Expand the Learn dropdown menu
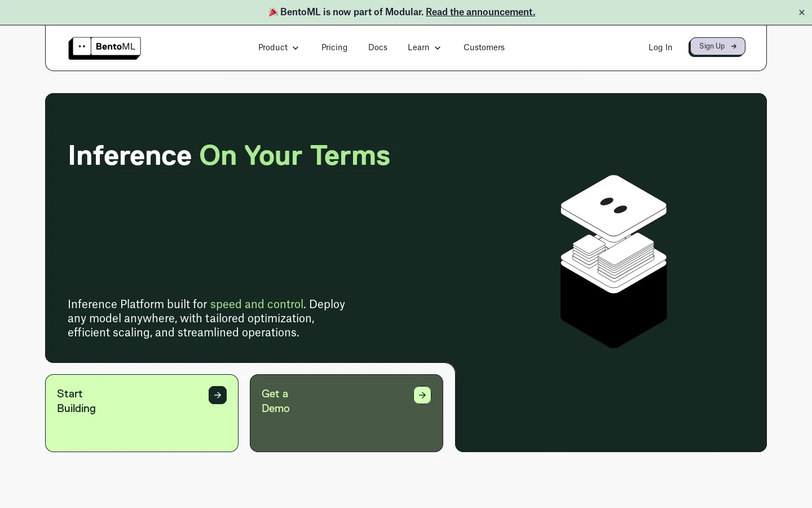The width and height of the screenshot is (812, 508). point(424,47)
